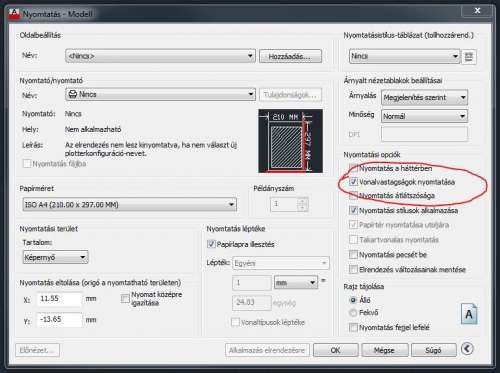Open the Lépték Egyéni dropdown
The height and width of the screenshot is (373, 500).
tap(281, 263)
